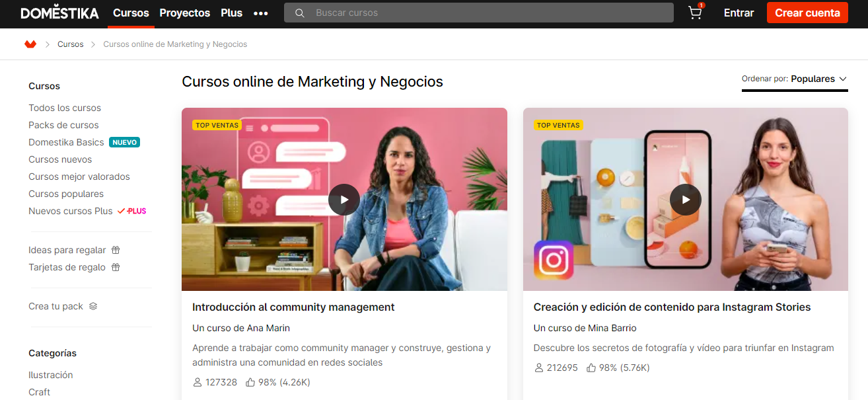Go to Cursos in the breadcrumb
Screen dimensions: 868x400
point(71,44)
